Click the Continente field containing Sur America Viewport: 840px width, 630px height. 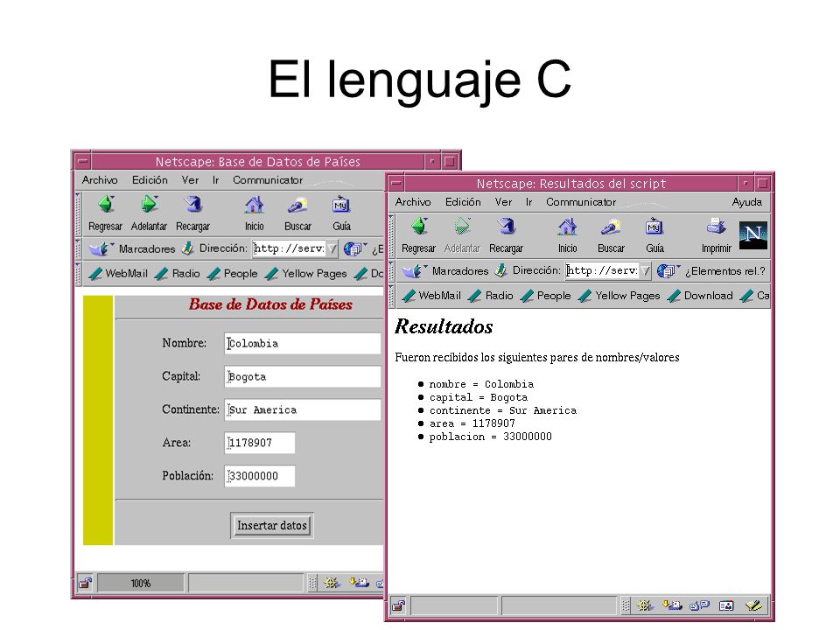point(303,409)
